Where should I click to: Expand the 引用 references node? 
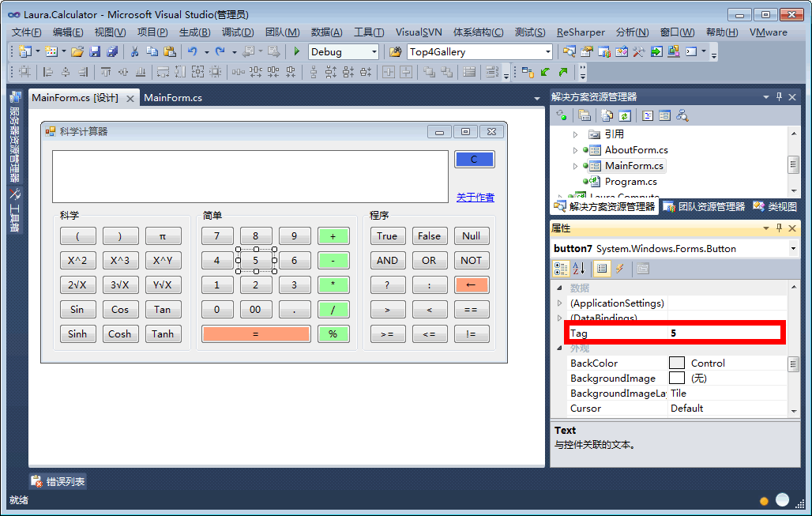click(575, 134)
